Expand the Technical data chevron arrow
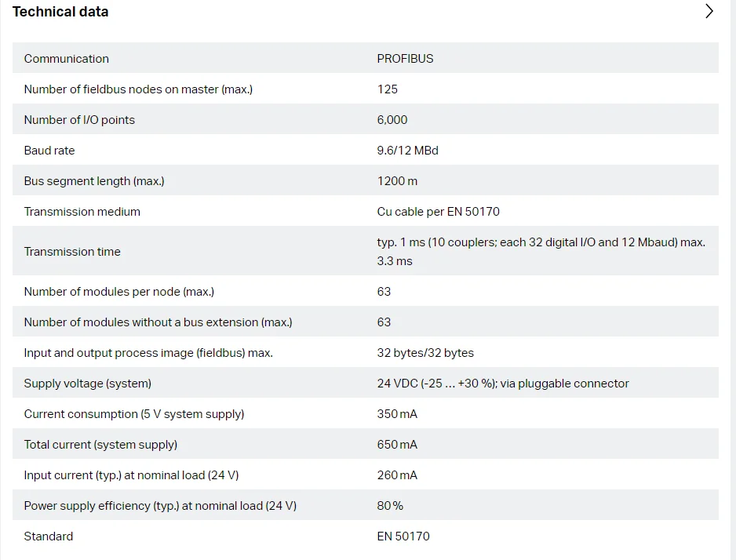736x560 pixels. pyautogui.click(x=709, y=11)
